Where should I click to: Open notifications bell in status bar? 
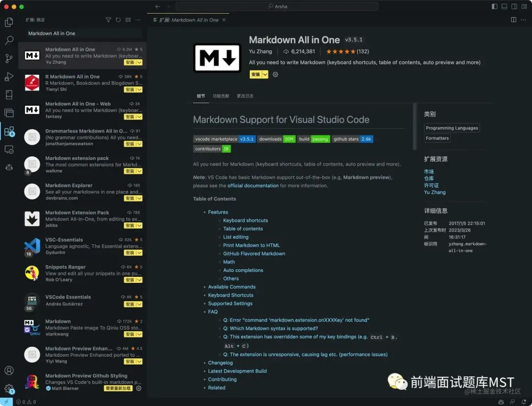pos(524,402)
